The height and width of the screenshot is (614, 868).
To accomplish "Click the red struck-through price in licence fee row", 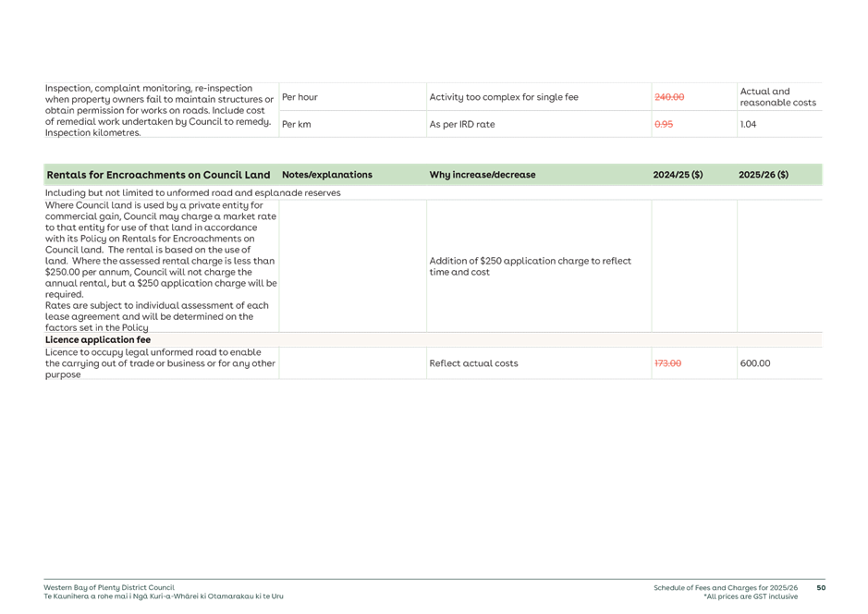I will click(667, 363).
